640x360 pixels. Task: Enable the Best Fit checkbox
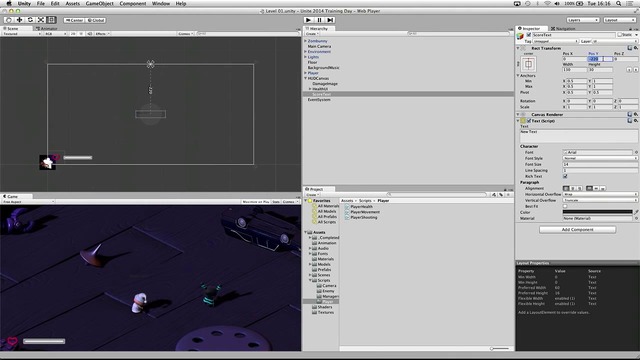point(565,207)
